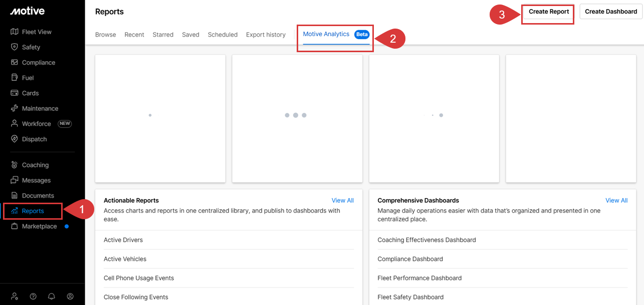
Task: Click the Compliance sidebar icon
Action: tap(15, 62)
